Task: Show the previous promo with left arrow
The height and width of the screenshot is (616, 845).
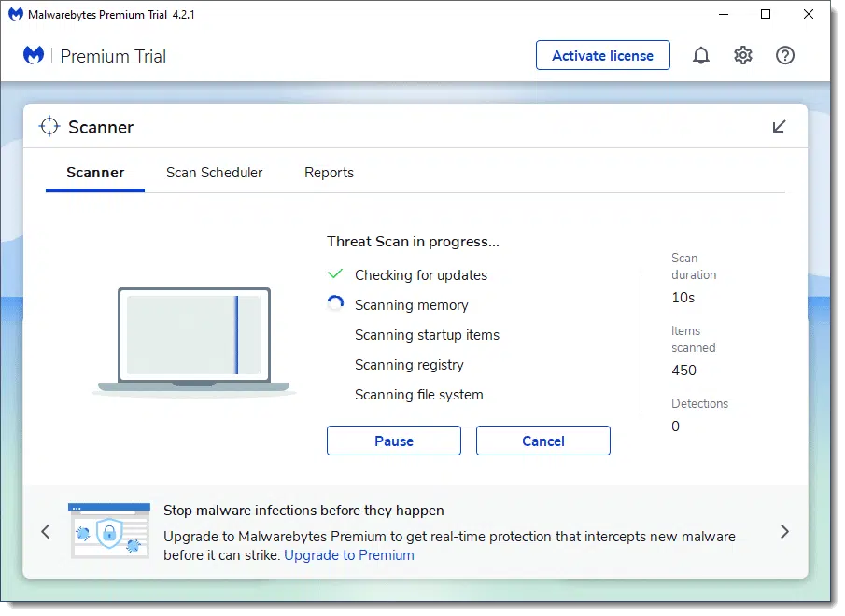Action: [x=46, y=532]
